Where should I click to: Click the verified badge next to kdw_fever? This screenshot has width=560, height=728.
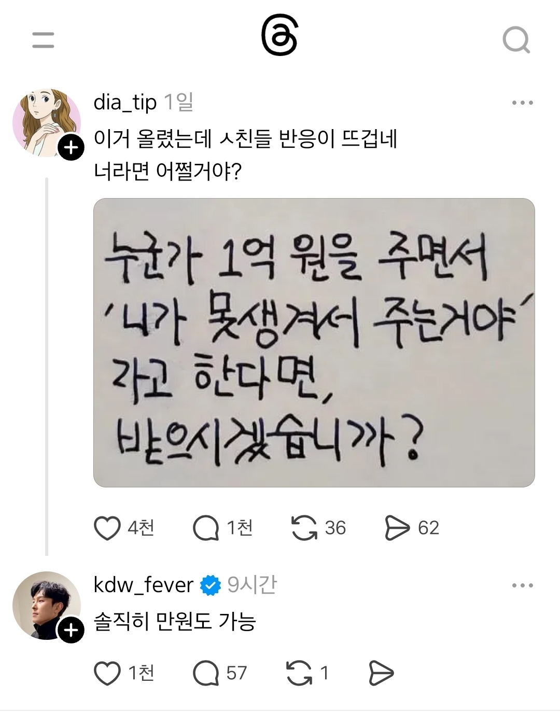209,584
